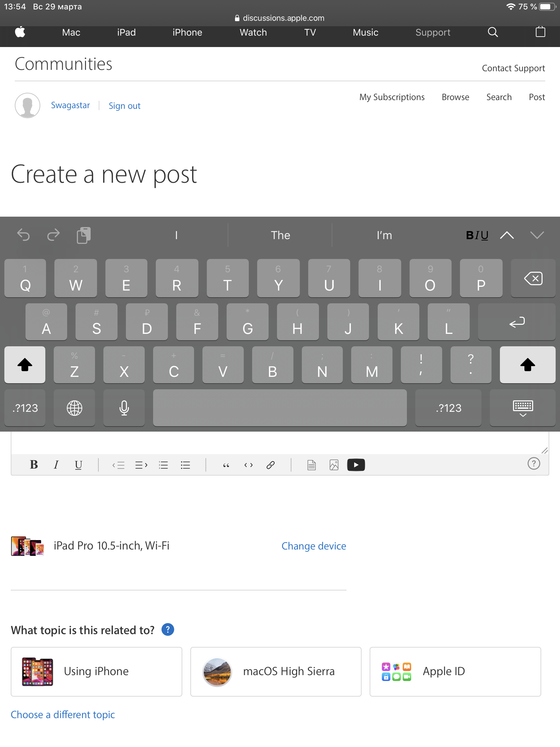The width and height of the screenshot is (560, 747).
Task: Switch keyboard language with the globe key
Action: [74, 408]
